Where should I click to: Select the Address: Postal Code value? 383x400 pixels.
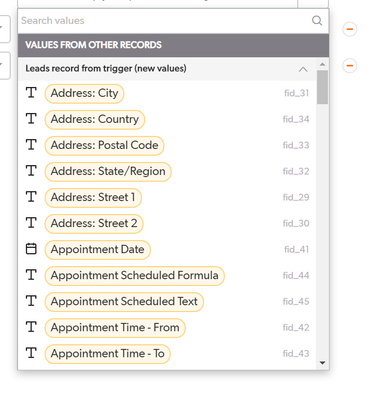click(104, 145)
